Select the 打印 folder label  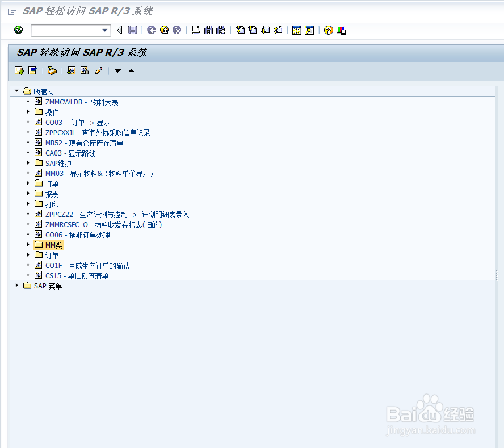[52, 204]
